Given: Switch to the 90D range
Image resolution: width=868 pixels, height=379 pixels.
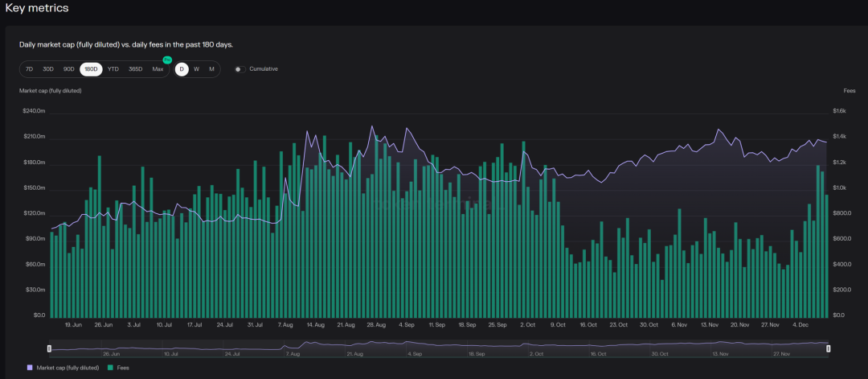Looking at the screenshot, I should 69,69.
